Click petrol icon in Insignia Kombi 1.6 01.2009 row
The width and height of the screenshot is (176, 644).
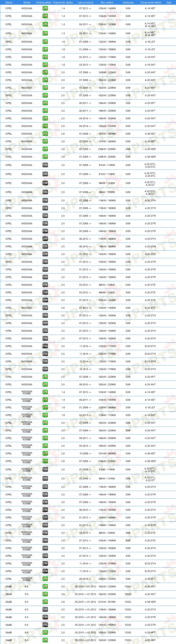(x=45, y=407)
